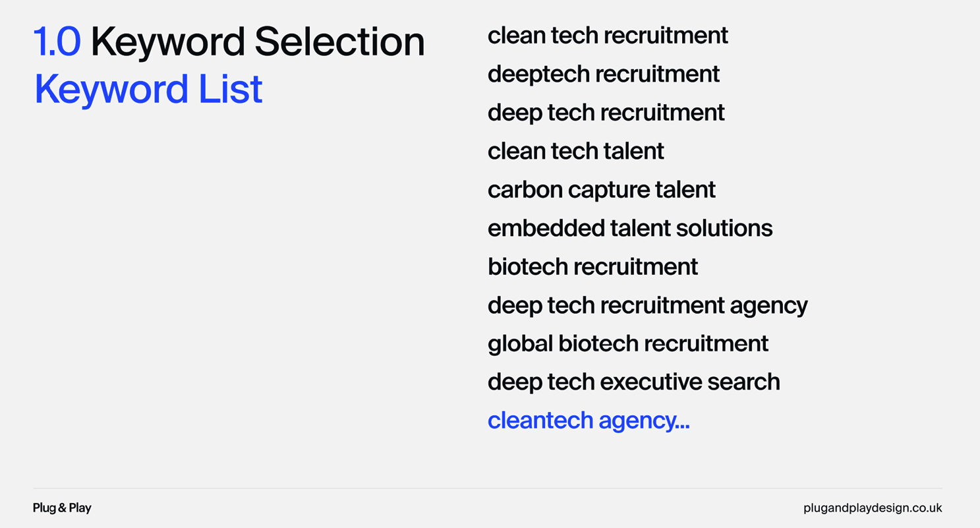Click the 'clean tech recruitment' keyword
Image resolution: width=980 pixels, height=528 pixels.
click(608, 35)
